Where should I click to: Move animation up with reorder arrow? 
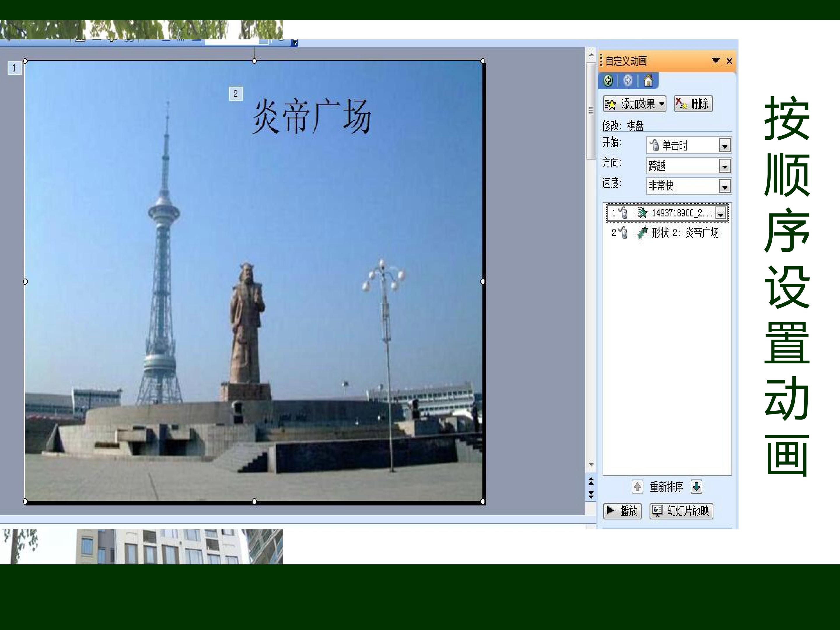[637, 487]
